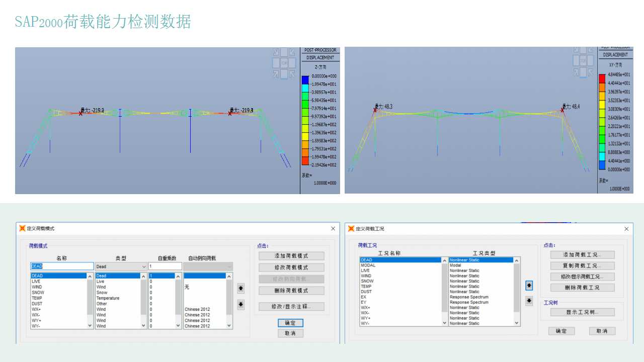Select Modal in 工况类型 list
The image size is (644, 362).
(481, 265)
